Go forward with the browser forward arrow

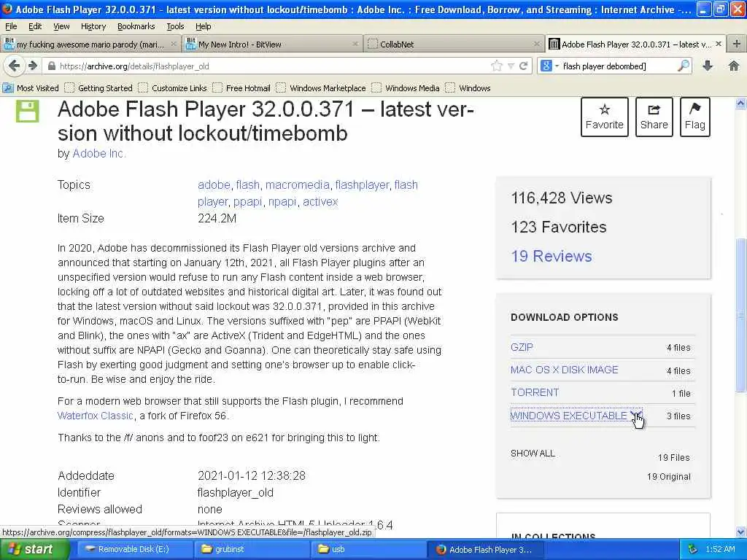click(33, 66)
